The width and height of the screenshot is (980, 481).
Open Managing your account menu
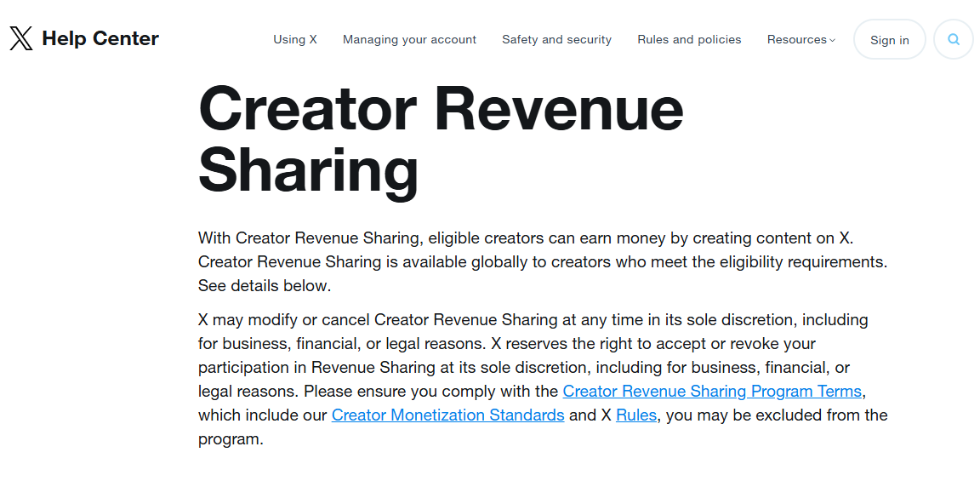(409, 39)
